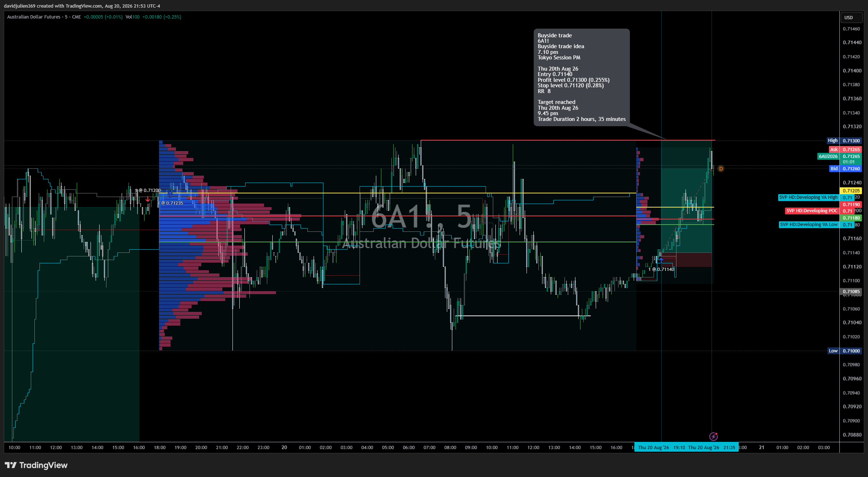Screen dimensions: 868x477
Task: Click the Thu 20 Aug '26 21:35 time label
Action: pyautogui.click(x=712, y=448)
